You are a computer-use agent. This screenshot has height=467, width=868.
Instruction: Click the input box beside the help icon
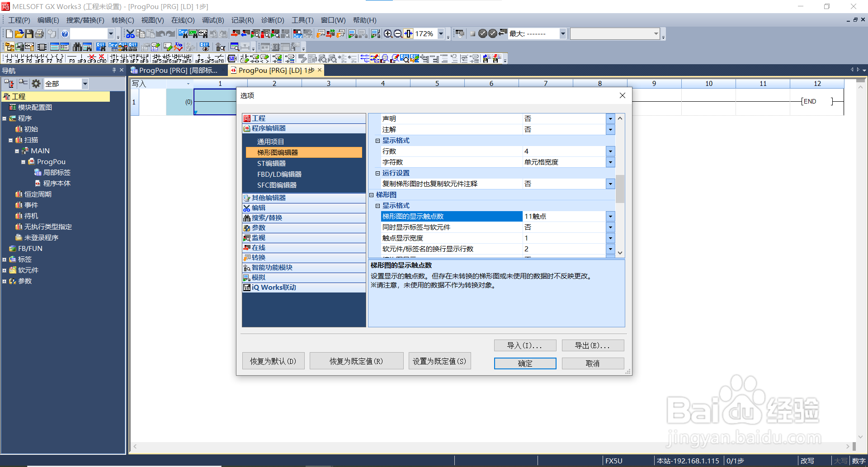pyautogui.click(x=92, y=34)
